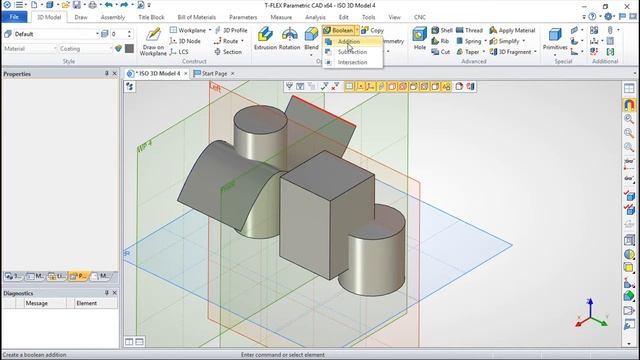640x360 pixels.
Task: Expand the Spring dropdown arrow
Action: pyautogui.click(x=485, y=41)
